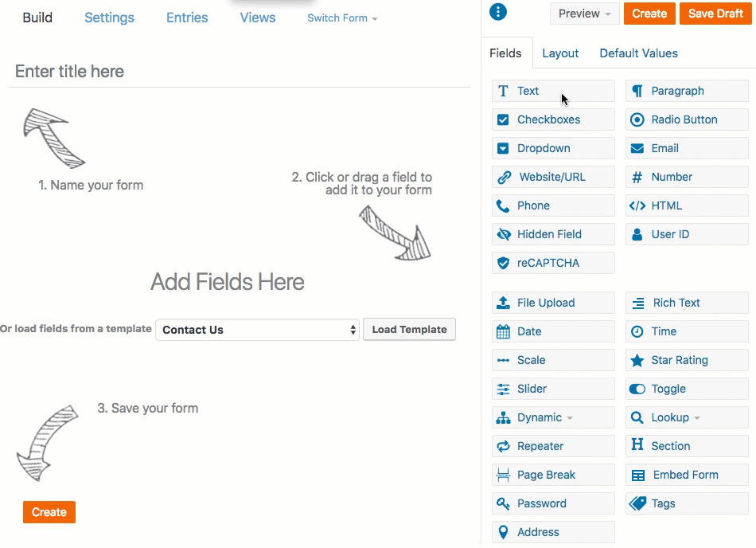Switch to the Layout tab

point(560,53)
